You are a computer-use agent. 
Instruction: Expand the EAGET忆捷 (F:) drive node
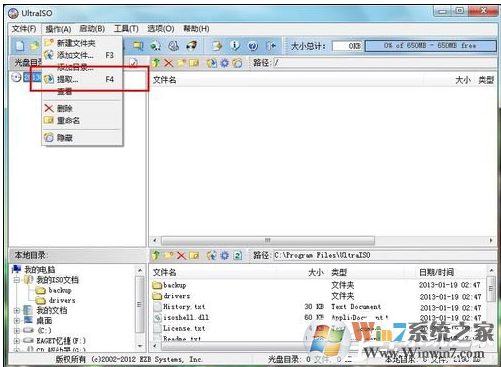pos(16,341)
